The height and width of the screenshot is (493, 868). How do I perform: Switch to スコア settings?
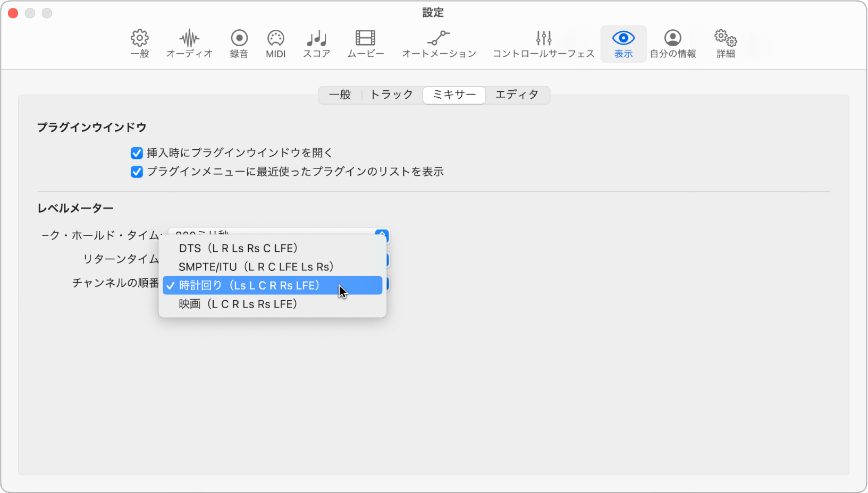coord(316,42)
